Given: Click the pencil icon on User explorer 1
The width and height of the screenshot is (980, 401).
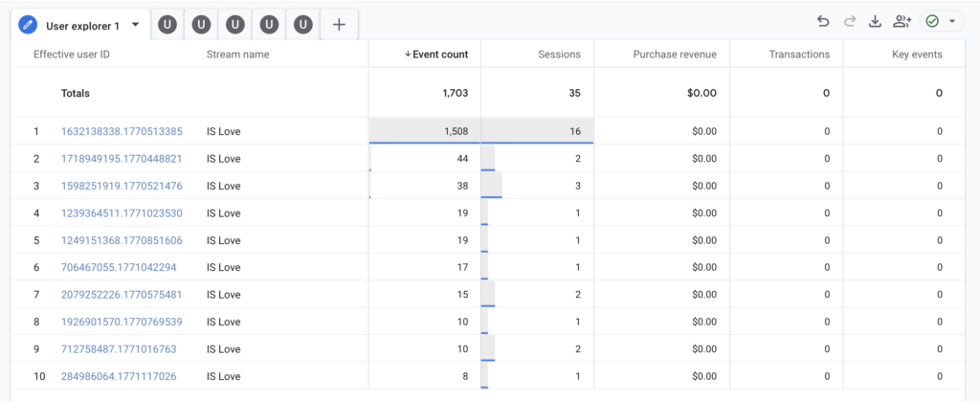Looking at the screenshot, I should tap(29, 25).
